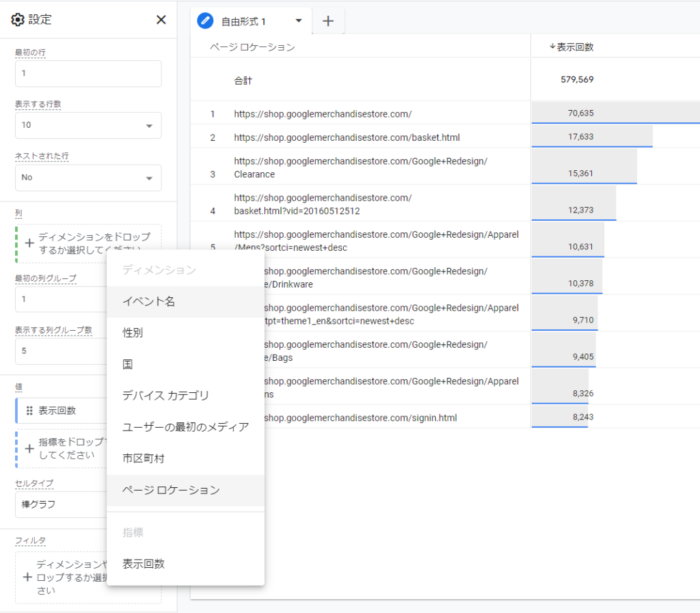Screen dimensions: 700x613
Task: Click the basket.html URL in row 2
Action: (x=347, y=138)
